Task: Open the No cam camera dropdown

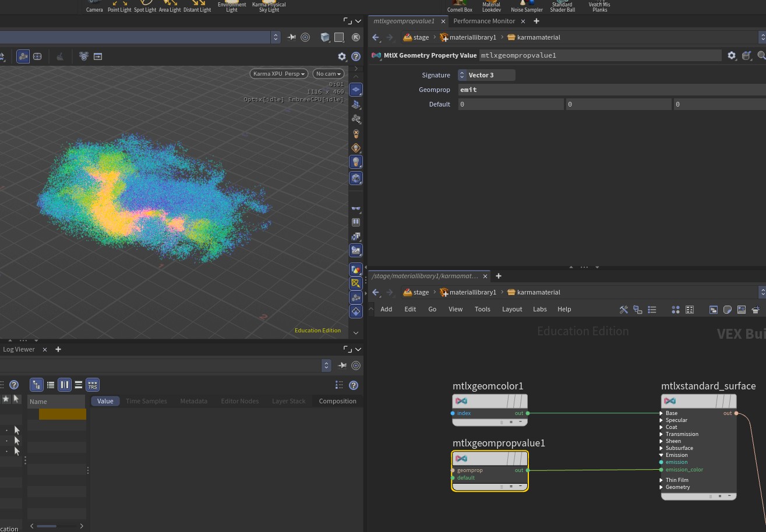Action: coord(329,74)
